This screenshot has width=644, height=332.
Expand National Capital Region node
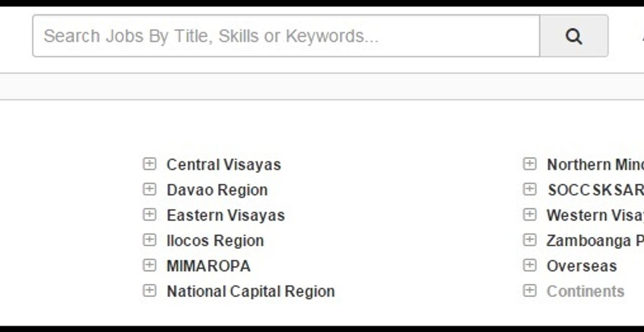(x=149, y=291)
